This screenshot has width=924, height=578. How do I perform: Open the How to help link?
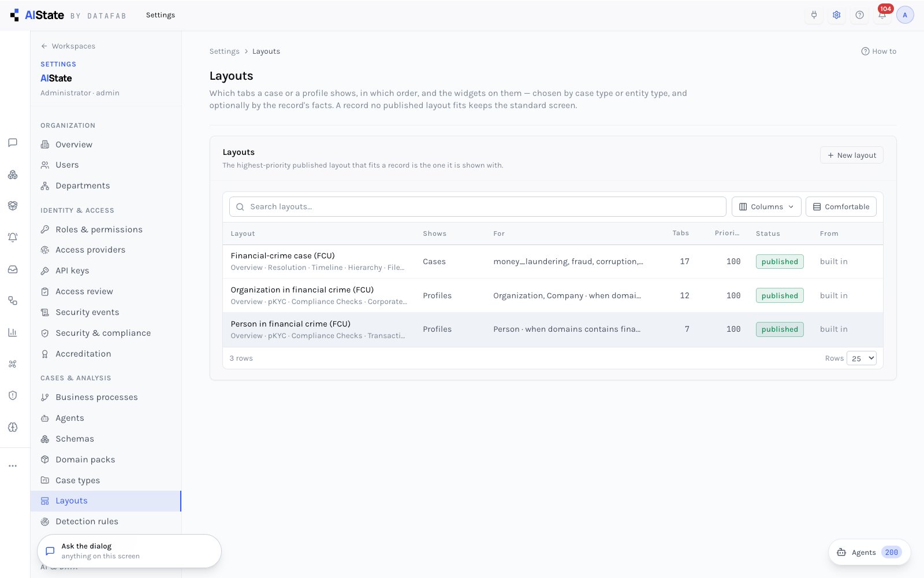878,51
